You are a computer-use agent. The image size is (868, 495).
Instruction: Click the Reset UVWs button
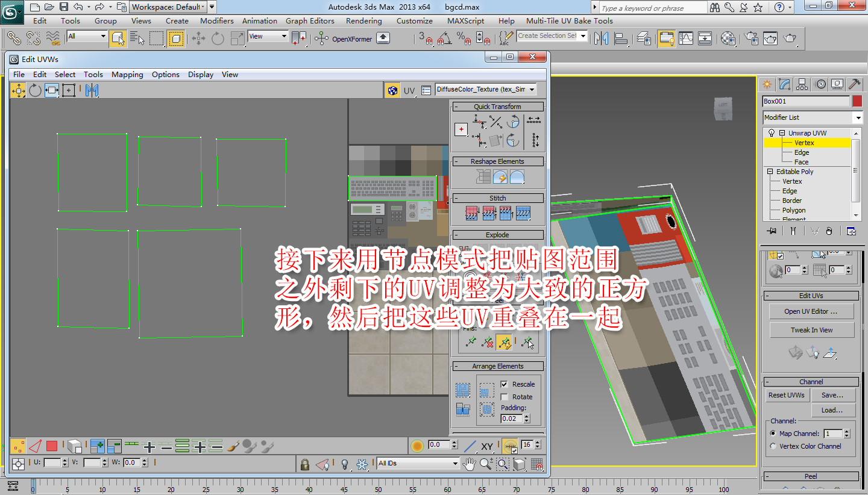[x=787, y=395]
